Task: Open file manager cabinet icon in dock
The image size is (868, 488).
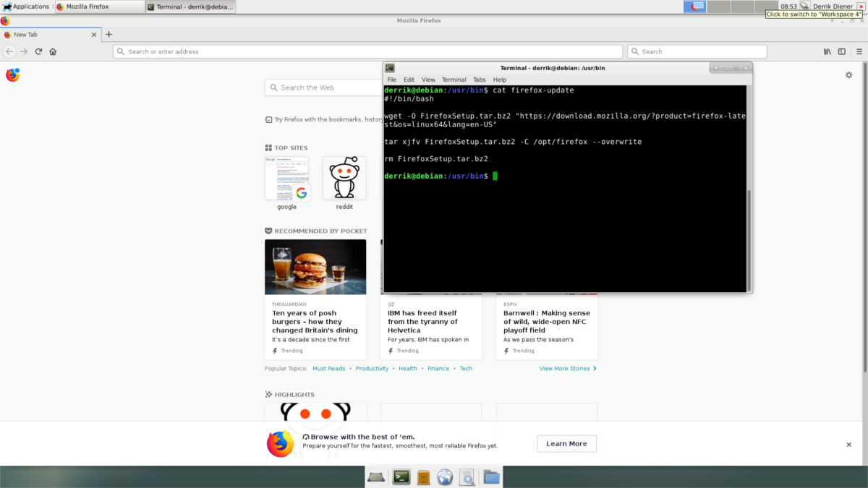Action: (423, 476)
